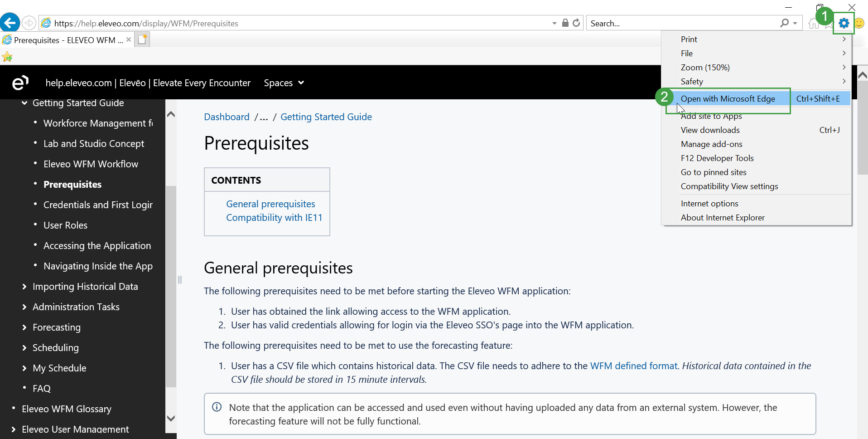Open a new tab

(x=143, y=40)
